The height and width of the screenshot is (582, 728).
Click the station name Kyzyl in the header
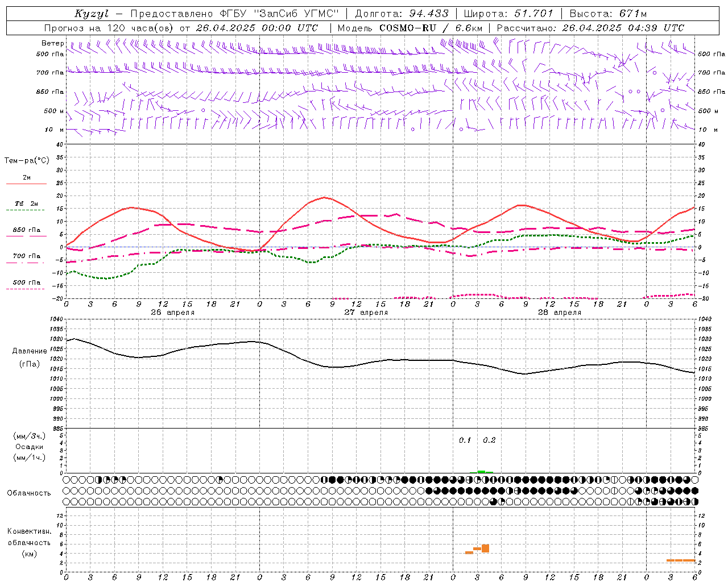91,14
